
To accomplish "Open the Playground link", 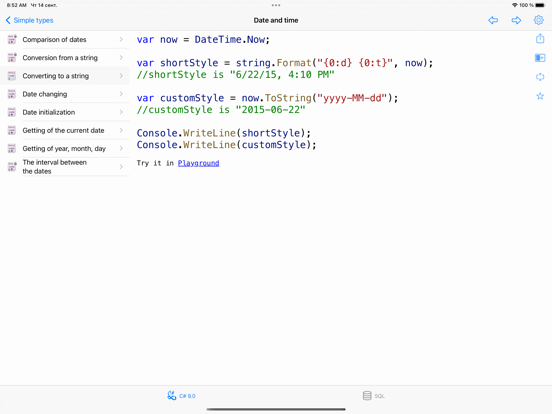I will click(199, 163).
